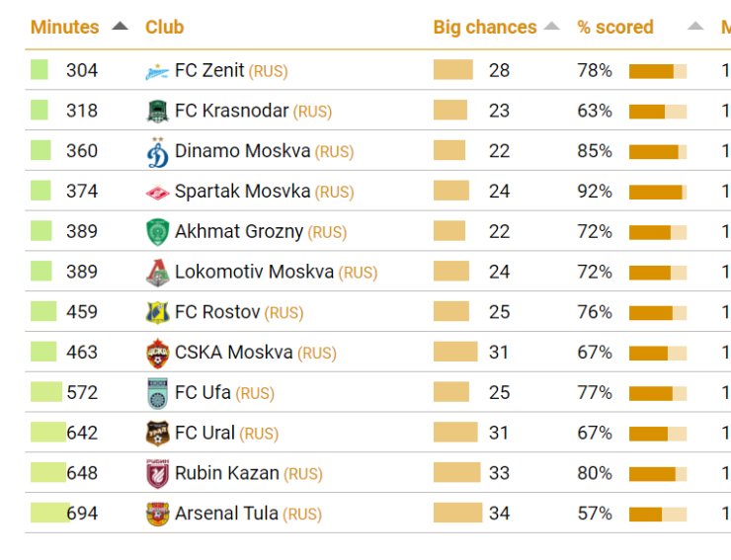The height and width of the screenshot is (560, 731).
Task: Sort by % scored arrow
Action: point(695,26)
